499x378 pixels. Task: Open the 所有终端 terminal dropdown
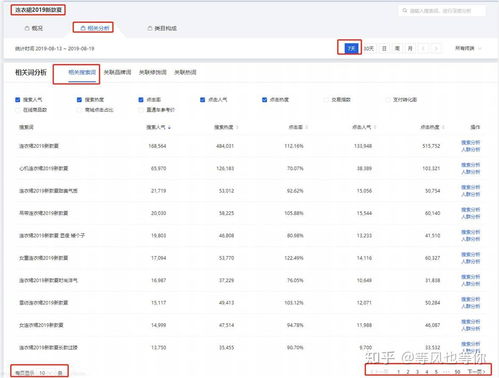point(468,49)
